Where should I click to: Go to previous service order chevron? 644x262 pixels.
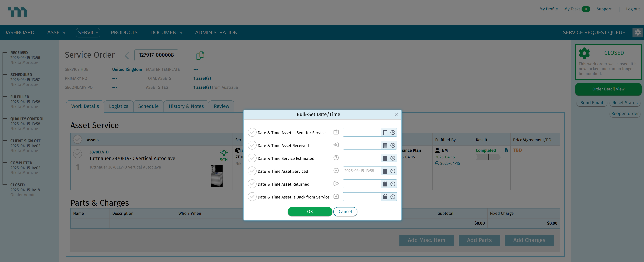tap(127, 55)
